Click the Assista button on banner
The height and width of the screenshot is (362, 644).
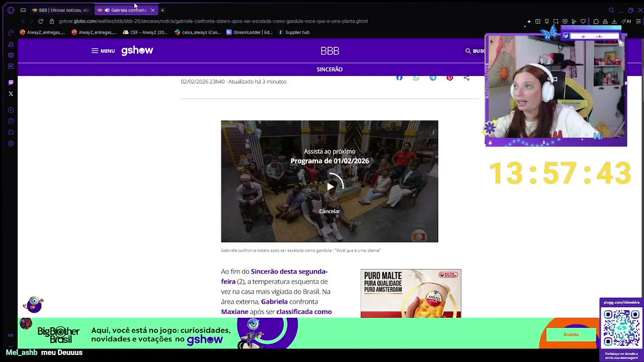point(571,334)
